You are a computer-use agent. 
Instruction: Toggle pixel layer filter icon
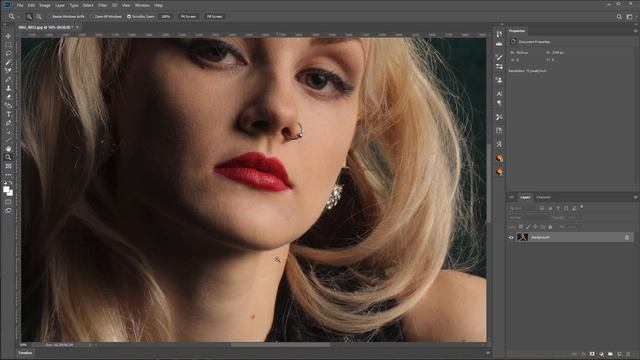542,208
